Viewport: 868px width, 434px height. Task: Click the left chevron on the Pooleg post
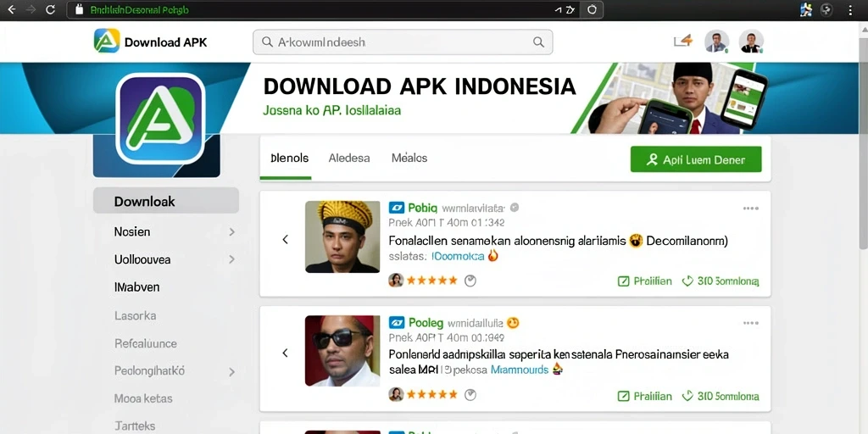click(285, 353)
